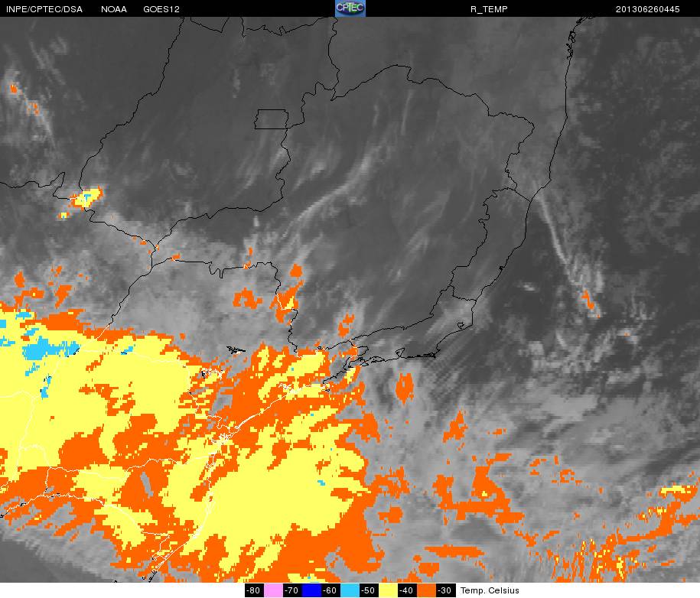The image size is (700, 598).
Task: Click the NOAA label in the header
Action: (x=114, y=9)
